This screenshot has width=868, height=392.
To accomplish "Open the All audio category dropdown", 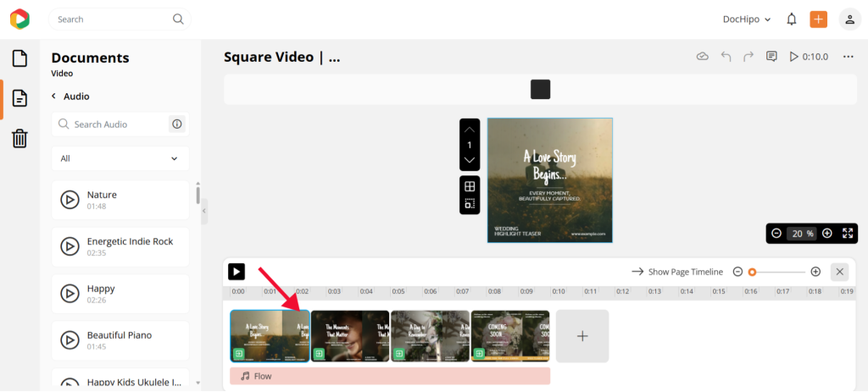I will 120,158.
